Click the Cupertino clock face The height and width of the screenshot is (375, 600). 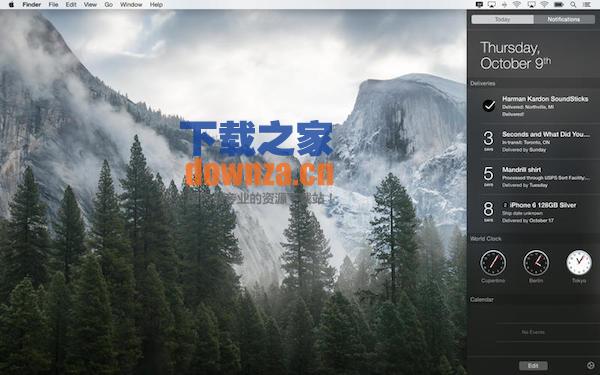click(x=493, y=263)
